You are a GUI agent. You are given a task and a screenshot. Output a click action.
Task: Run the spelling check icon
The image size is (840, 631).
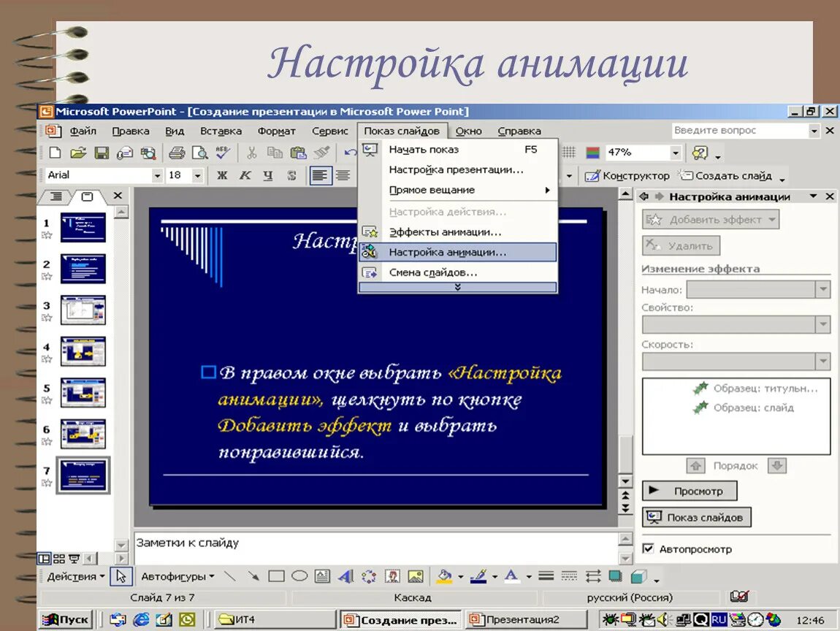(223, 153)
